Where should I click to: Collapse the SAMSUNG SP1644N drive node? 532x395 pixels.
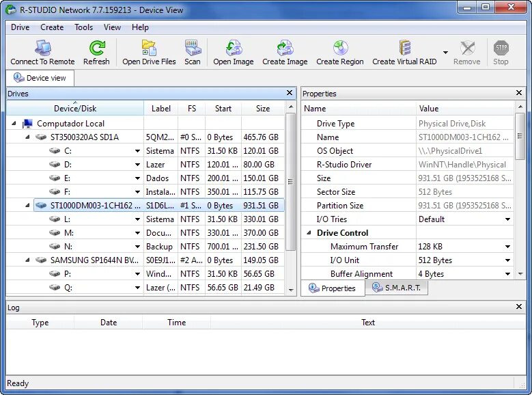pos(28,260)
